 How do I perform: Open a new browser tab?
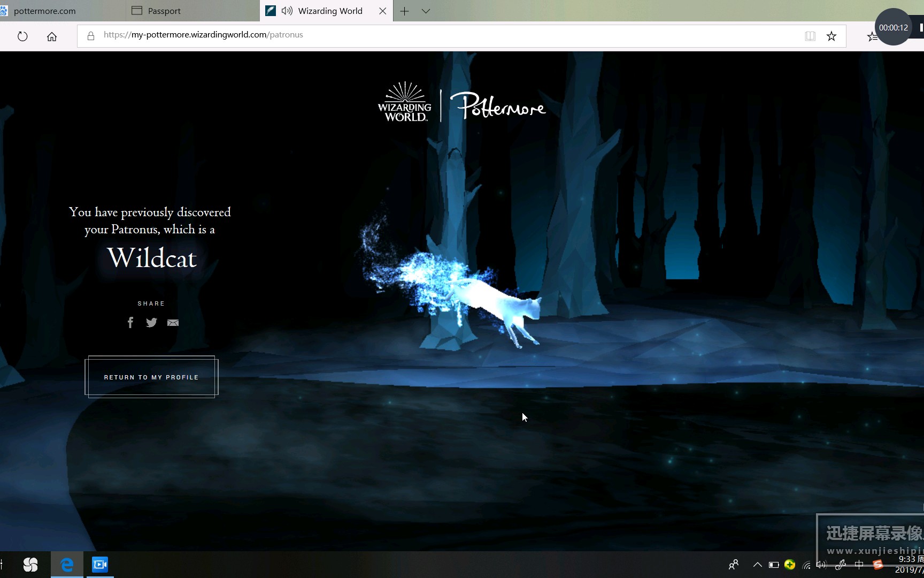pyautogui.click(x=404, y=11)
